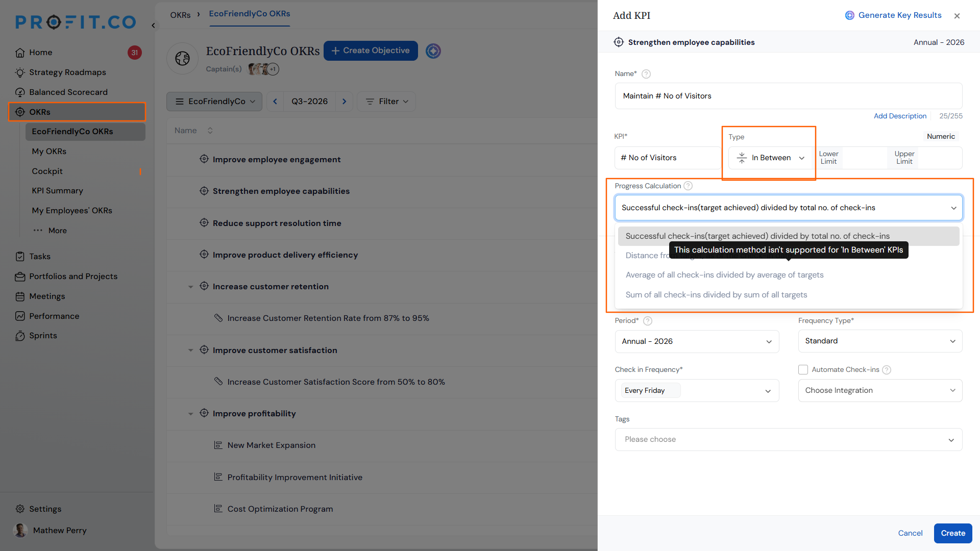This screenshot has width=980, height=551.
Task: Select 'Sum of all check-ins' calculation option
Action: [x=789, y=295]
